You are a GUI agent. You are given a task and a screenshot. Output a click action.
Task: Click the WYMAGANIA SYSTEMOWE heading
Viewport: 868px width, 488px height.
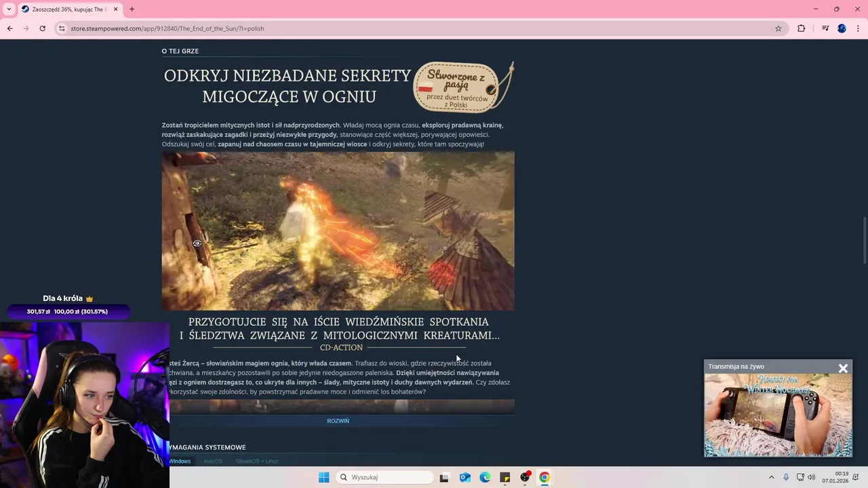208,447
